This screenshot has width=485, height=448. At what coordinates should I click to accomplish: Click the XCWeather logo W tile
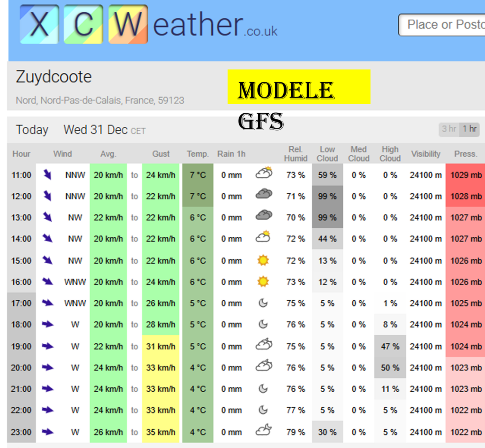click(128, 25)
